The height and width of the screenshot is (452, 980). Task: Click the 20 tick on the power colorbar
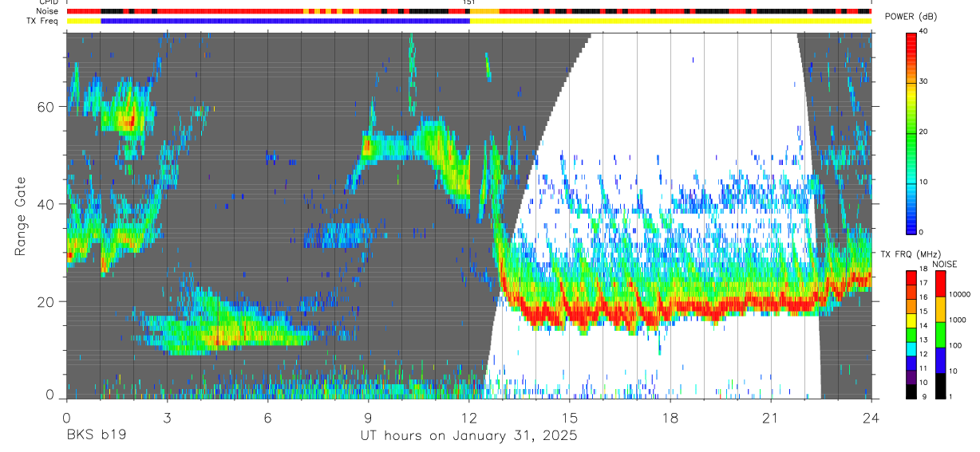(923, 132)
